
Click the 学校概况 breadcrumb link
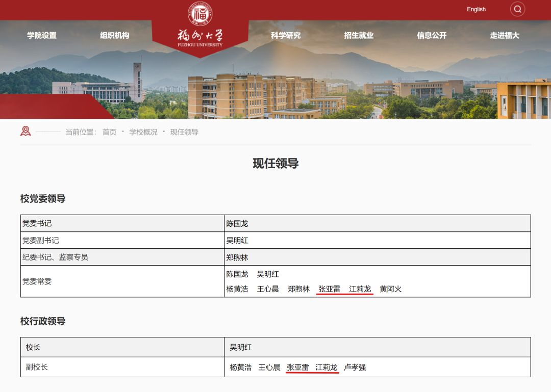[x=143, y=132]
